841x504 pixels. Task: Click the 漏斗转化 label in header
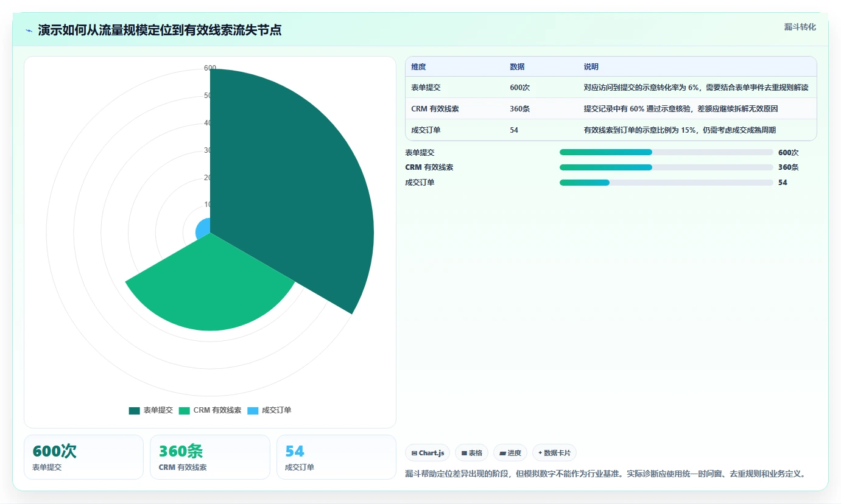pyautogui.click(x=800, y=27)
